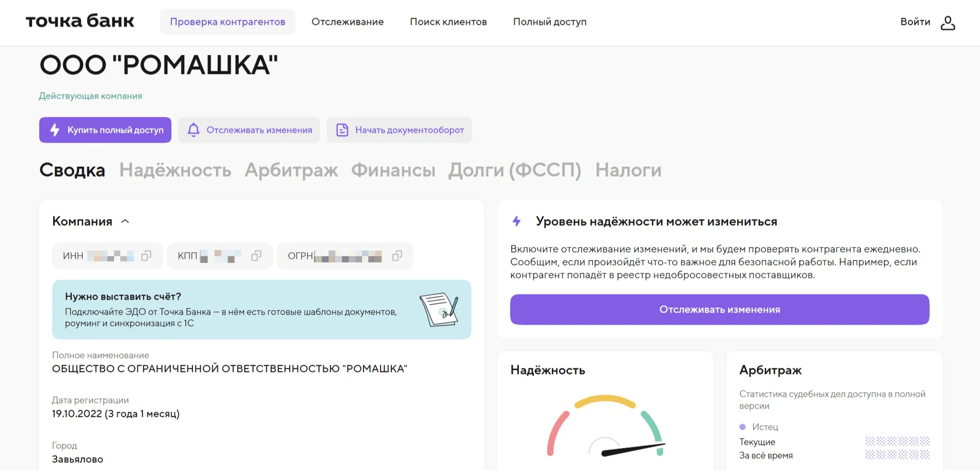Open Поиск клиентов navigation item
The height and width of the screenshot is (470, 980).
coord(448,22)
